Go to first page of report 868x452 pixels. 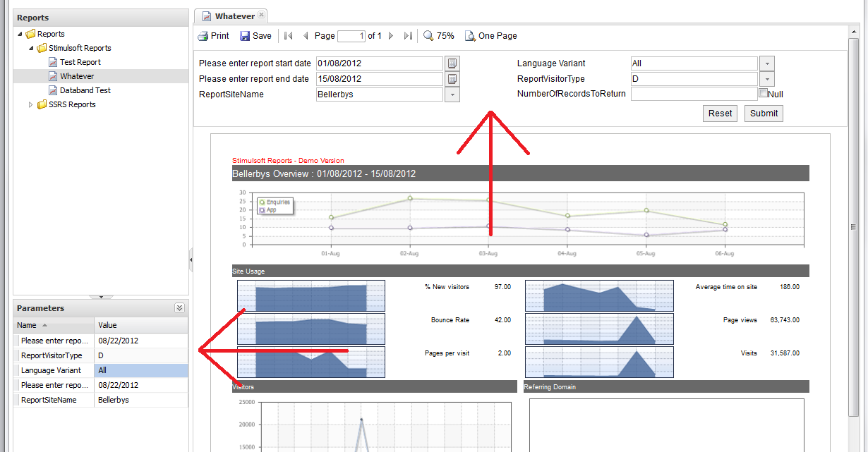pyautogui.click(x=288, y=36)
